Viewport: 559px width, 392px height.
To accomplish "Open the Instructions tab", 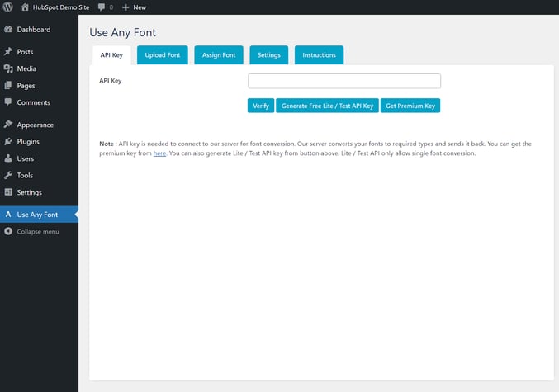I will click(x=319, y=55).
